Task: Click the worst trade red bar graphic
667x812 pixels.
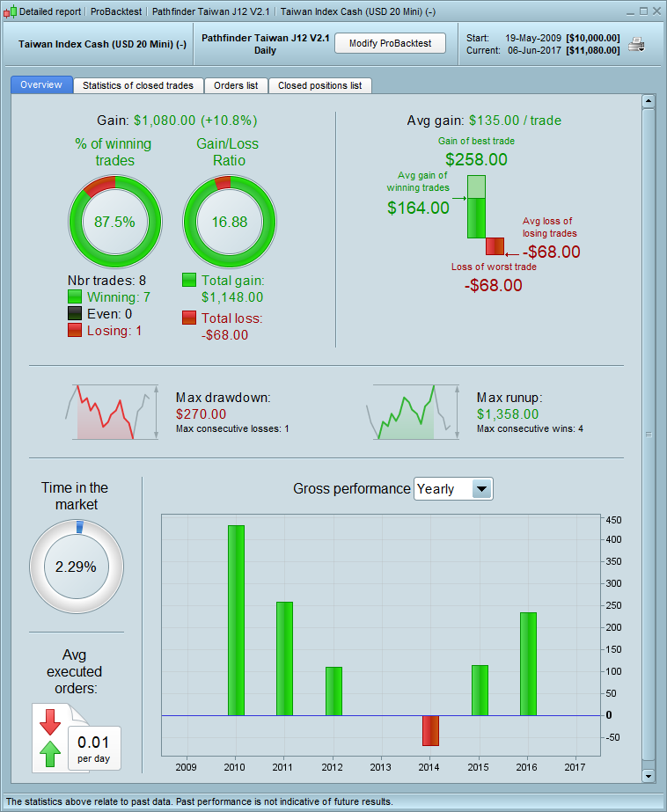Action: [495, 246]
